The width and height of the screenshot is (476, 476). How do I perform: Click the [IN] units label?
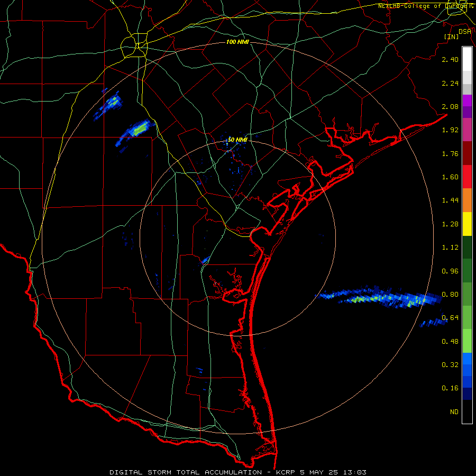[452, 36]
